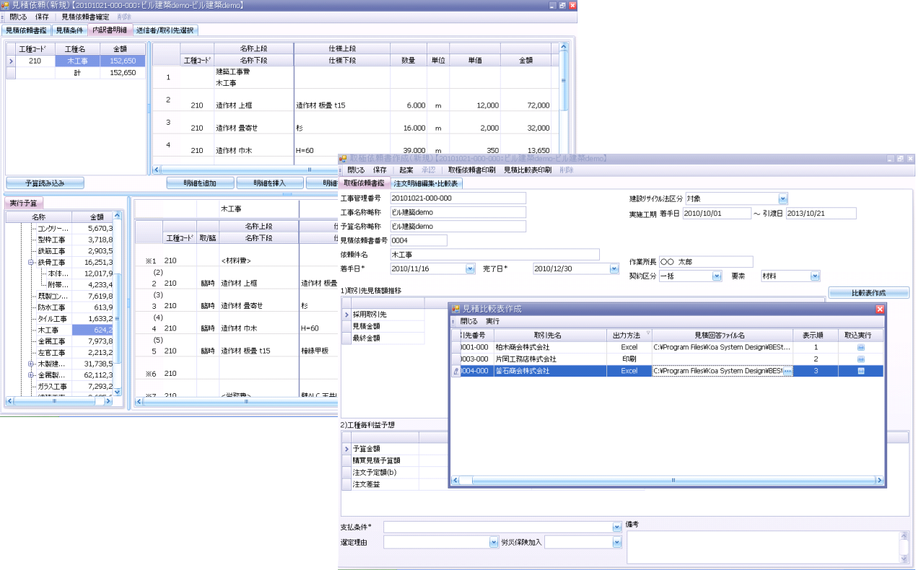Click the comparison dialog horizontal scrollbar
The image size is (924, 570).
pos(673,480)
